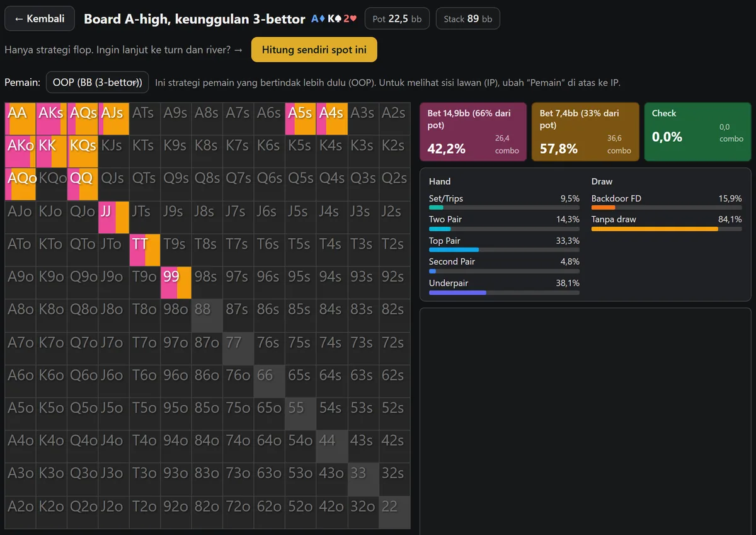
Task: Select the A2o hand cell
Action: (x=20, y=512)
